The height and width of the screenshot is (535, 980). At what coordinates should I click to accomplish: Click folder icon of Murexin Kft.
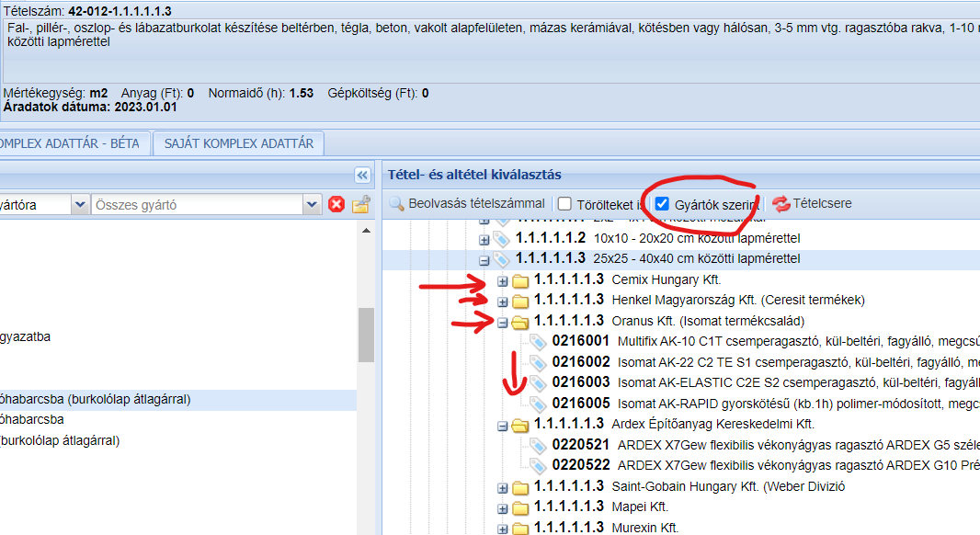point(520,529)
